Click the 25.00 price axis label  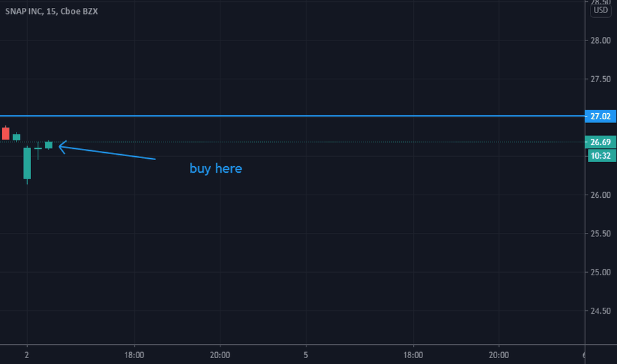(600, 272)
